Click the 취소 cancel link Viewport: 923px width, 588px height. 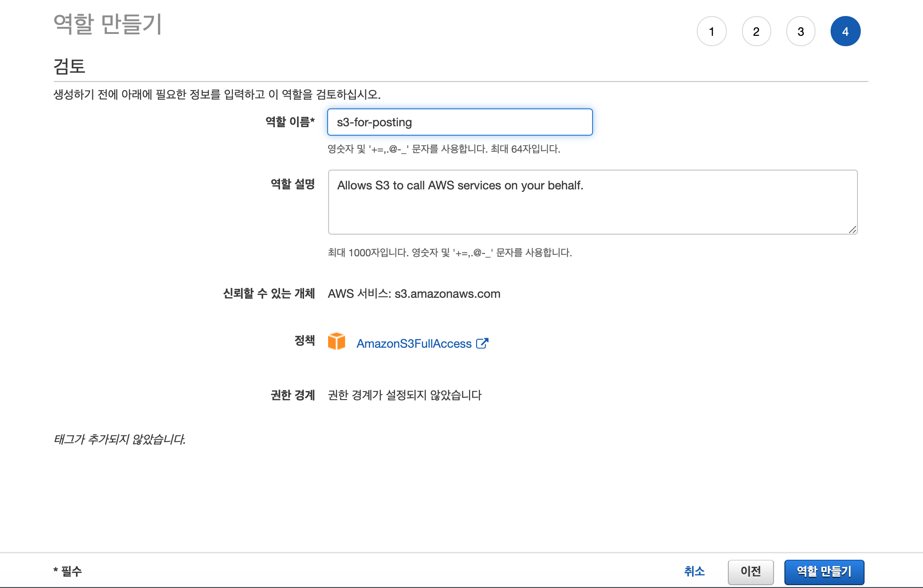point(694,572)
